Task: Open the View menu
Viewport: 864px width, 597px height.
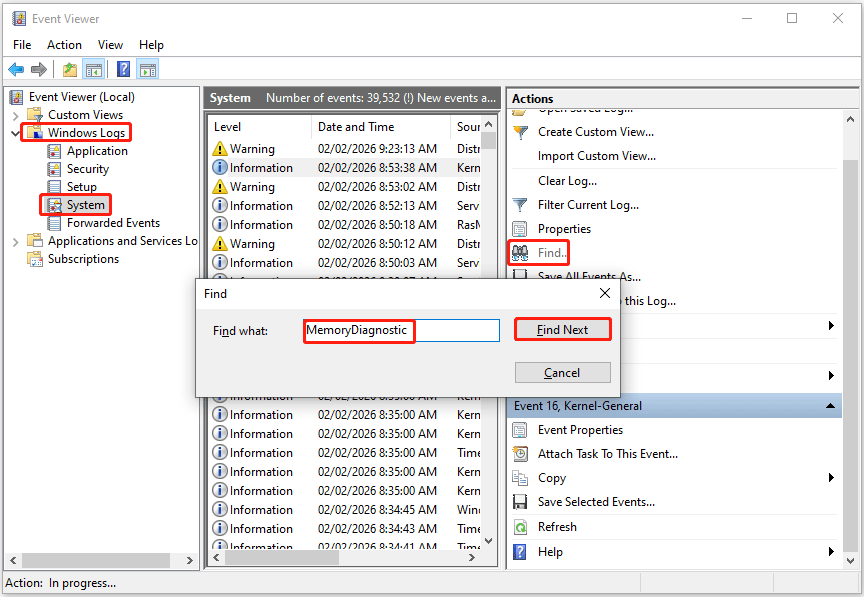Action: [x=110, y=44]
